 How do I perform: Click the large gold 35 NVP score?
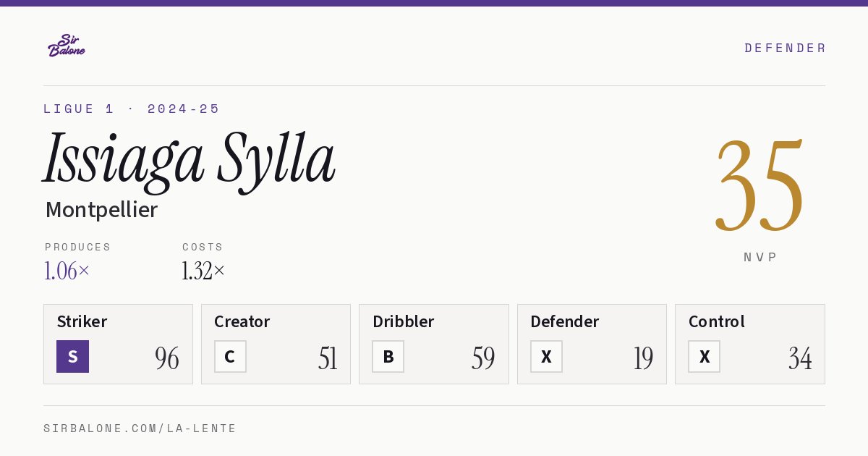(759, 185)
